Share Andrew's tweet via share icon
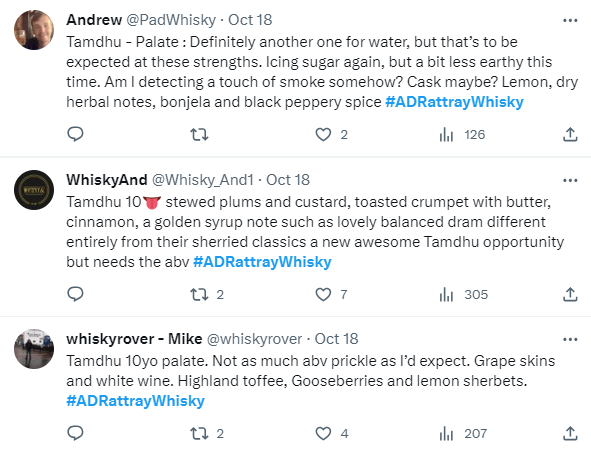 570,135
